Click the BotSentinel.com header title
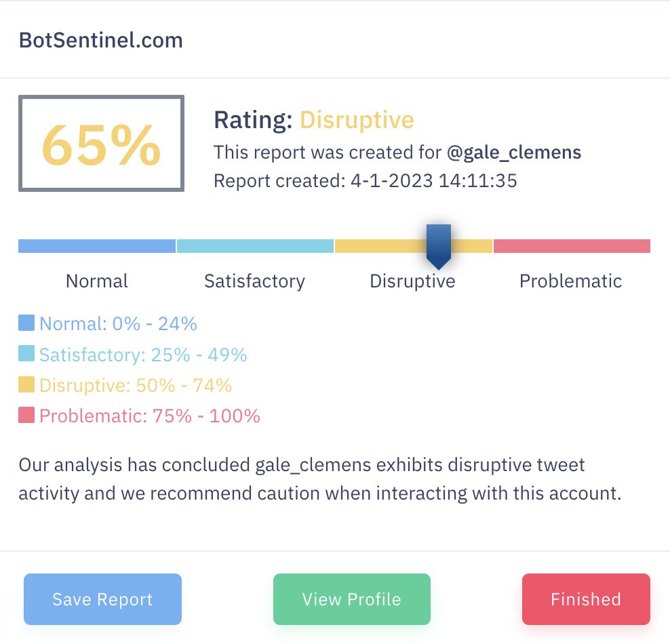The width and height of the screenshot is (670, 644). (101, 40)
